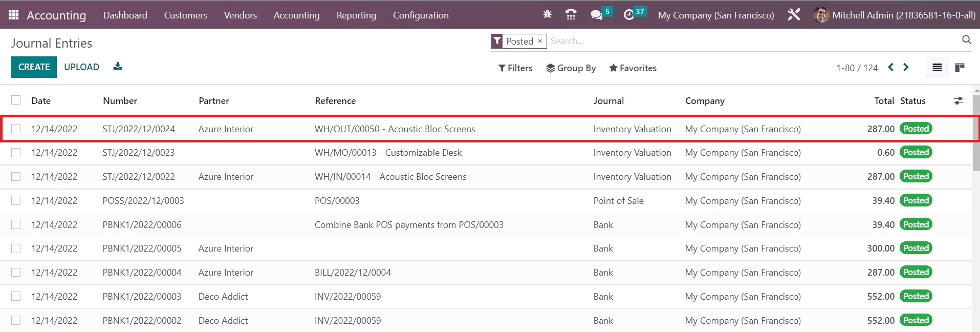This screenshot has width=980, height=332.
Task: Open the activities clock icon
Action: 629,15
